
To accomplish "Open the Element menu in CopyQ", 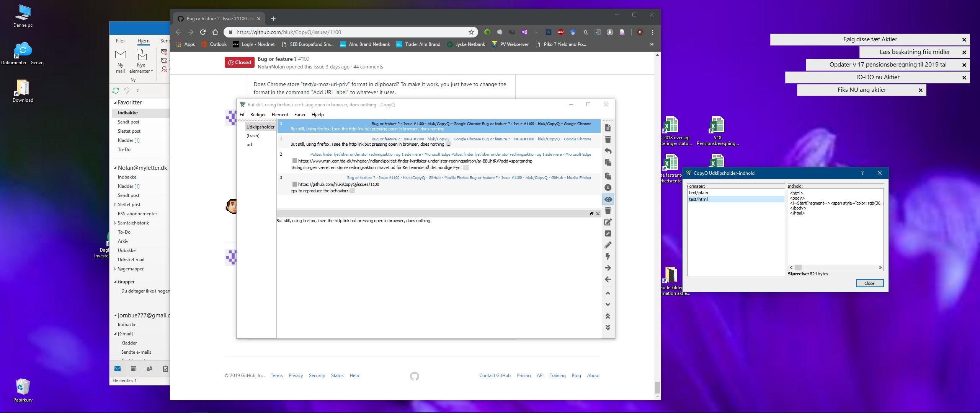I will pyautogui.click(x=280, y=114).
